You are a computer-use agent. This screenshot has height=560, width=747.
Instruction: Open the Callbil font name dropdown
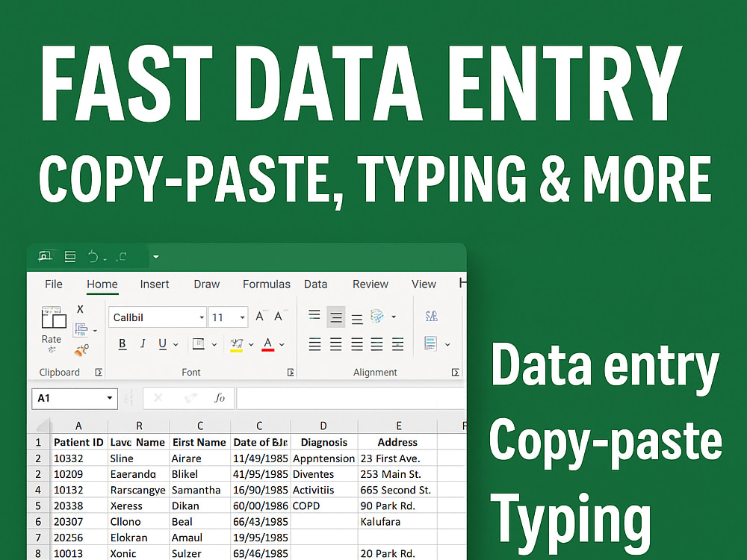point(202,317)
